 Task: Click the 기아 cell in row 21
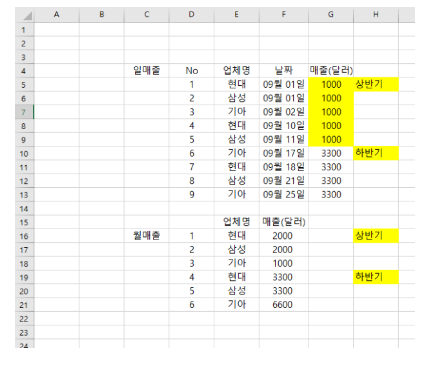237,305
